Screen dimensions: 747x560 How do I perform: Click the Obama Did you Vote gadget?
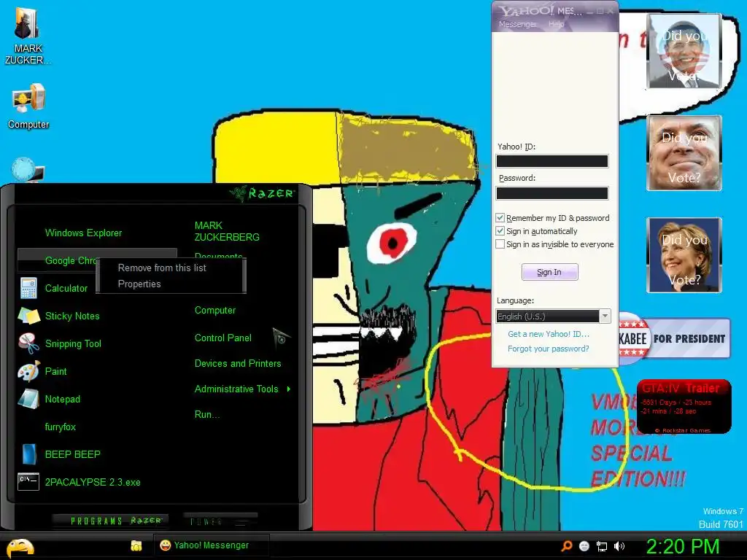tap(684, 51)
